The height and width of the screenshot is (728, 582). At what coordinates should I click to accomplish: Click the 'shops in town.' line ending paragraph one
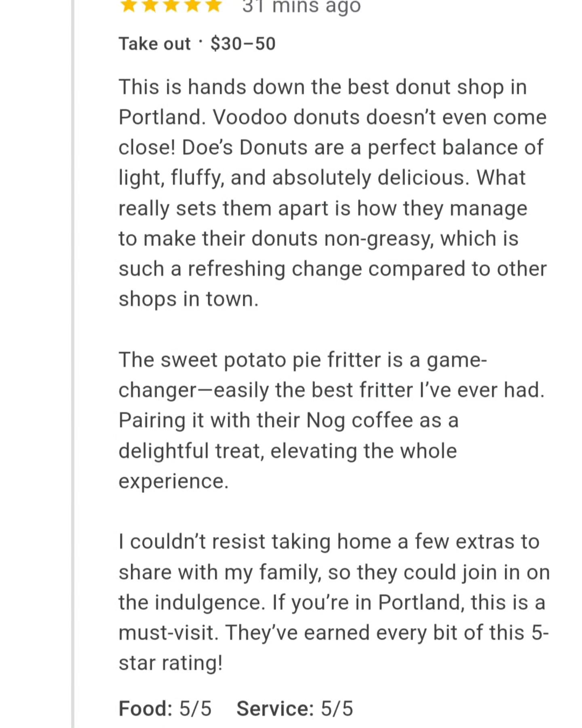pos(188,299)
